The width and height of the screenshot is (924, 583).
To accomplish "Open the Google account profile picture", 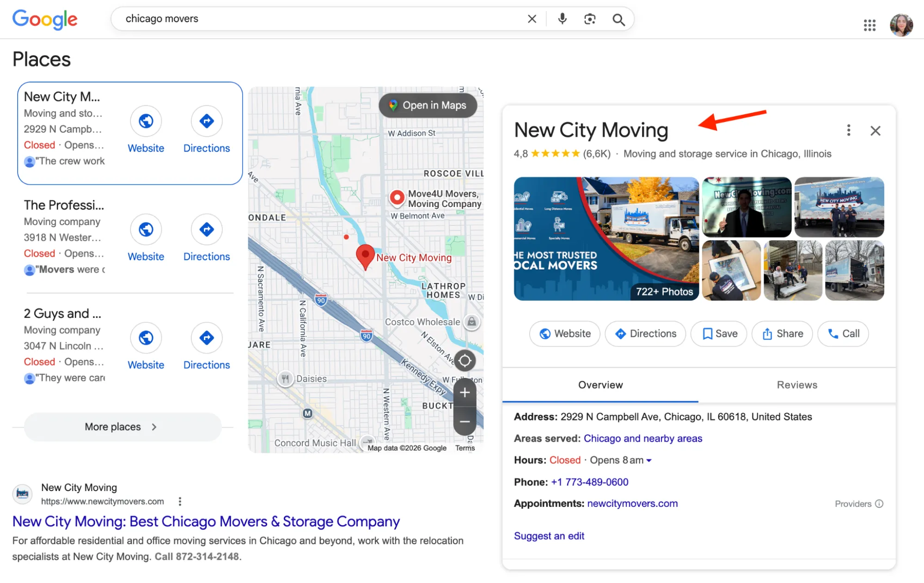I will 901,25.
